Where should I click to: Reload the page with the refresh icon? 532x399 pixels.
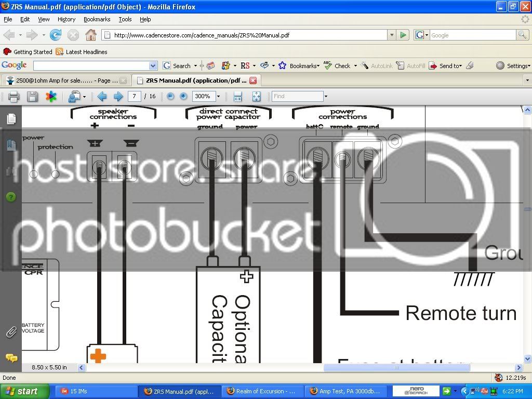tap(55, 35)
